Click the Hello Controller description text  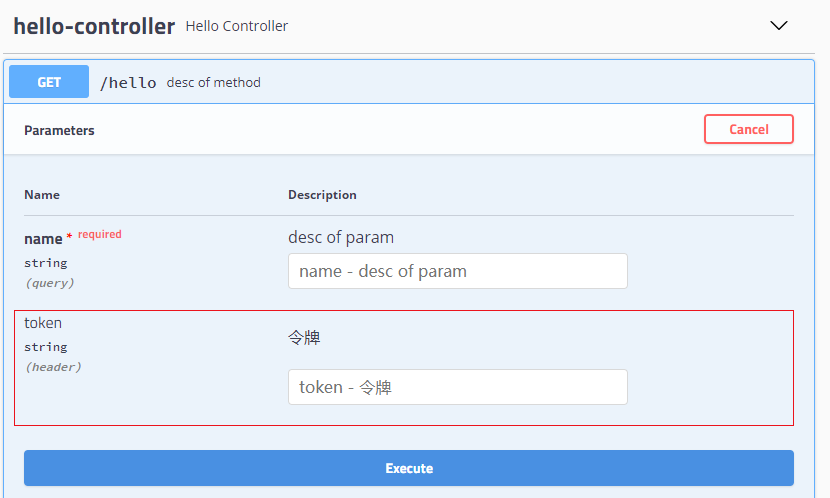[x=237, y=26]
